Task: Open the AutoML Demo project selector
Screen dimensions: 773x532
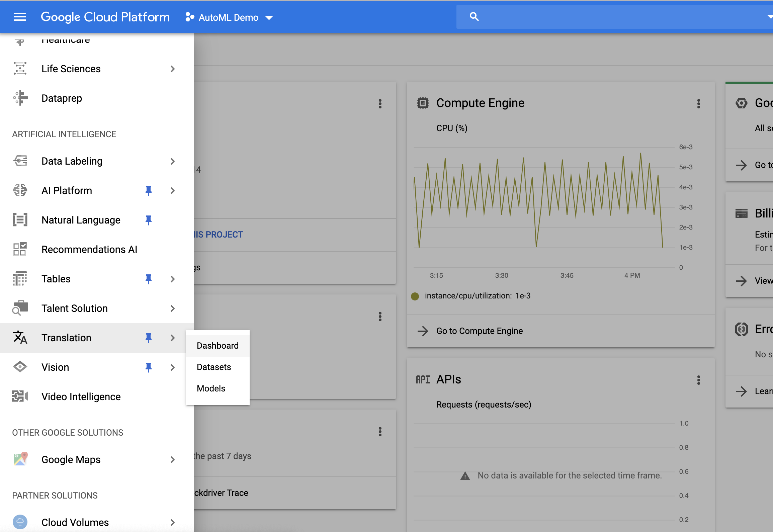Action: pyautogui.click(x=229, y=17)
